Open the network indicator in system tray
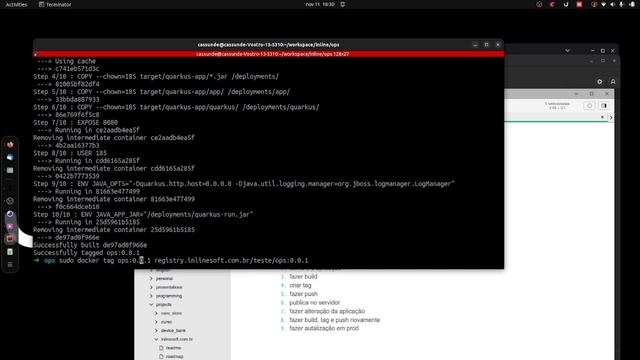Screen dimensions: 640x360 coord(603,4)
